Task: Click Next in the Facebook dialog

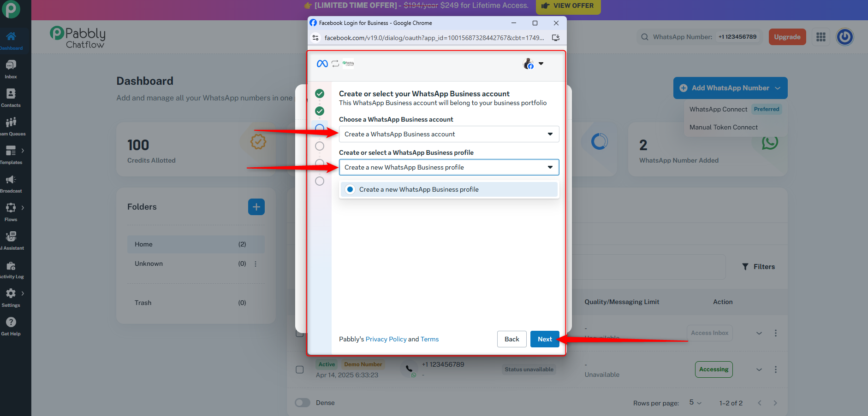Action: pos(545,339)
